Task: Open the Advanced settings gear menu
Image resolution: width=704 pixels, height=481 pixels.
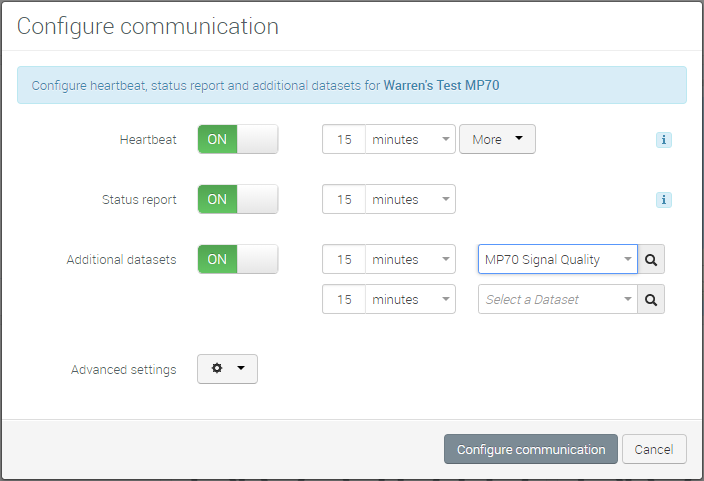Action: (x=227, y=369)
